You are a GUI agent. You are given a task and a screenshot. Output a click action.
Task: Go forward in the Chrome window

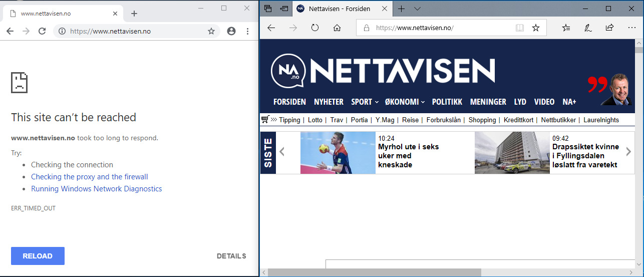26,31
